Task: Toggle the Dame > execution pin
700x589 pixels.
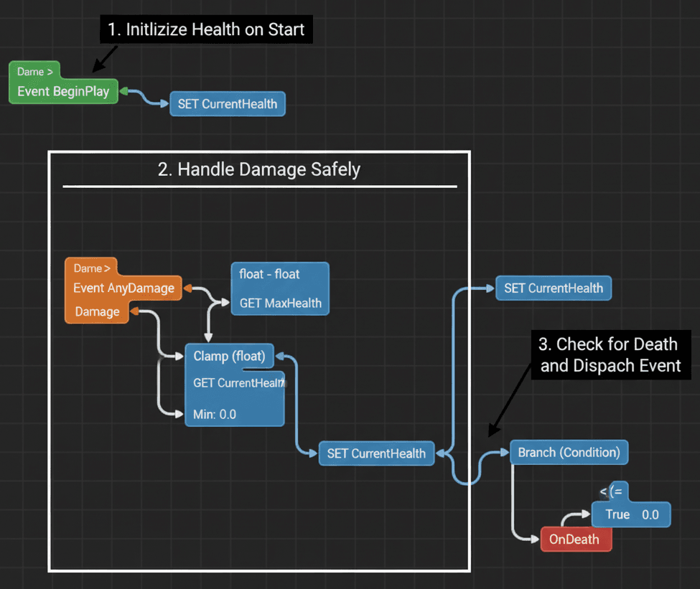Action: coord(34,72)
